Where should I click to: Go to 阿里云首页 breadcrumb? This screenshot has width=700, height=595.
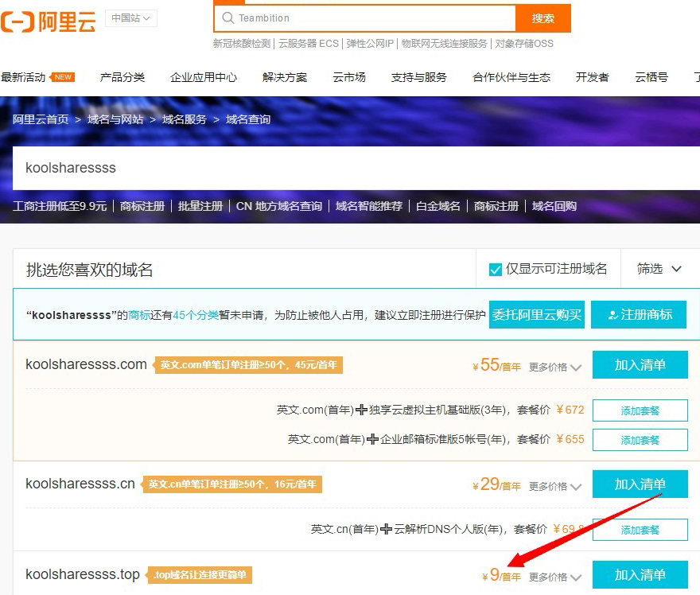click(41, 119)
